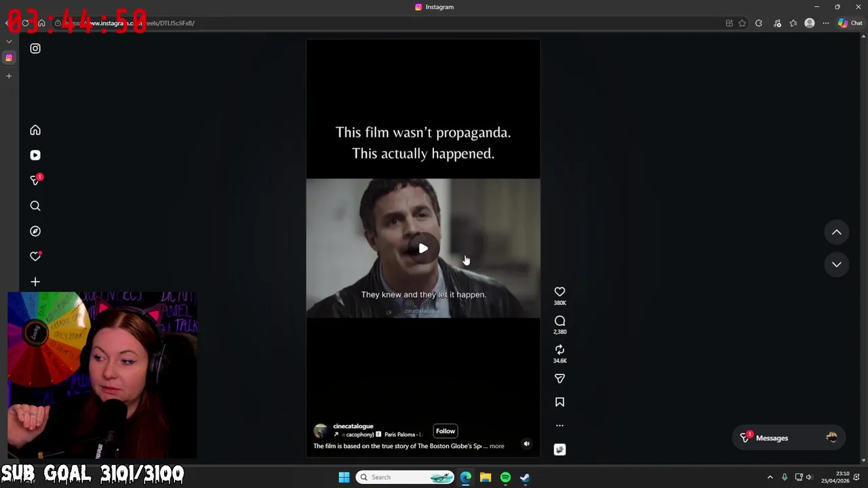Screen dimensions: 868x488
Task: Open split screen icon in address bar
Action: point(730,23)
